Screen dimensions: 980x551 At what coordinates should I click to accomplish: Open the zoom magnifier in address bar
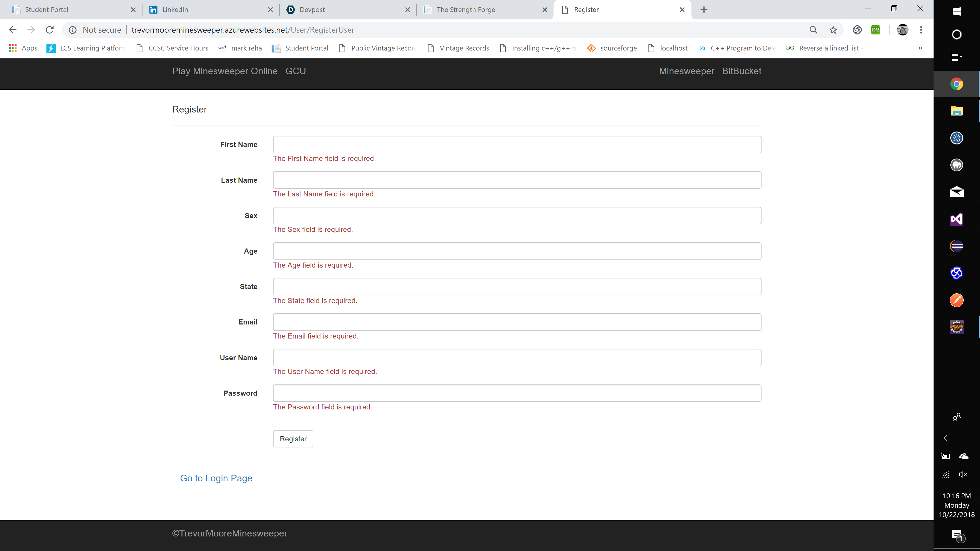813,30
